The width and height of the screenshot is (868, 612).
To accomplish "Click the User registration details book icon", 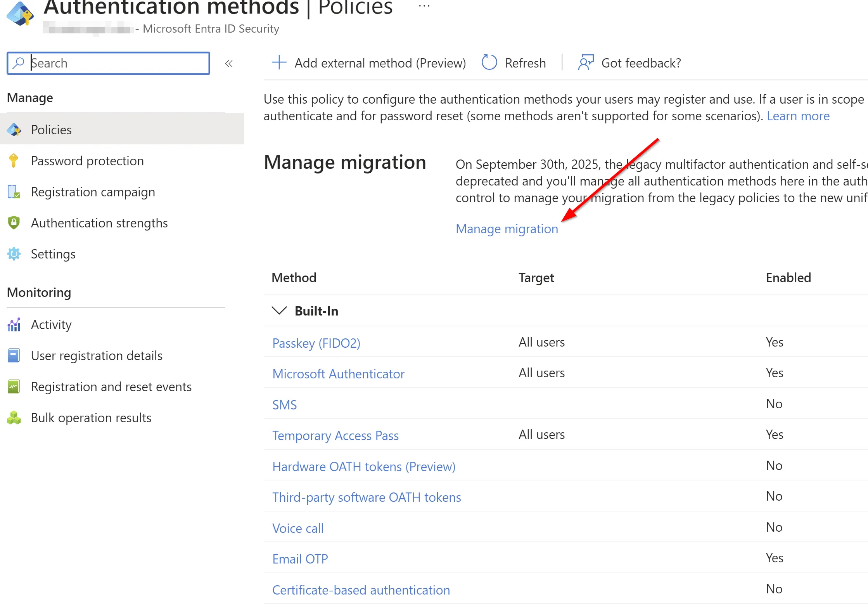I will (x=14, y=355).
